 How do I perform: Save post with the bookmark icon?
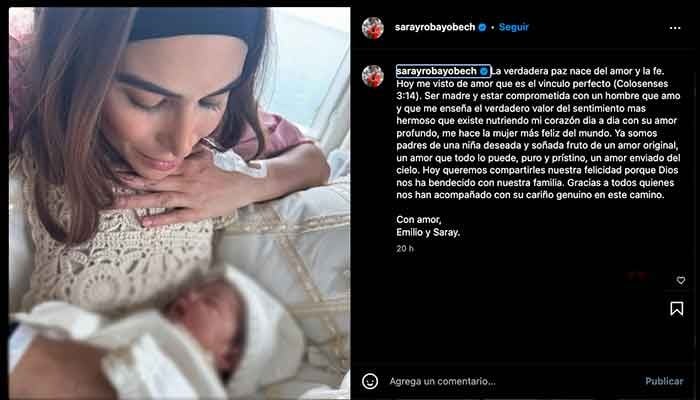click(677, 308)
